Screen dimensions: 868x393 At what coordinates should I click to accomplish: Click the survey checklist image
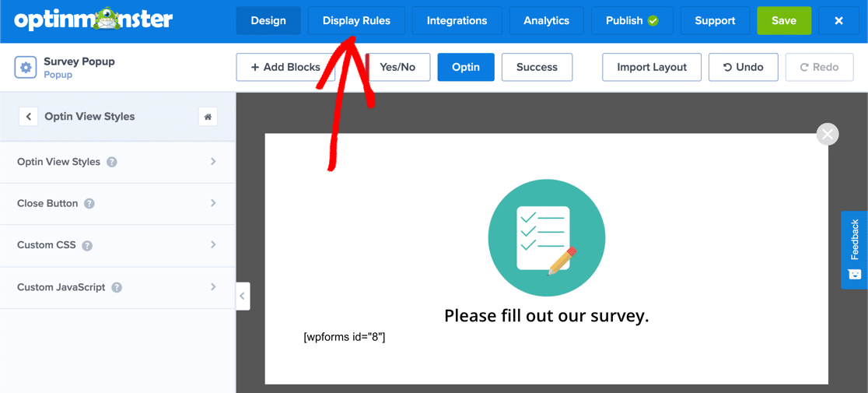click(x=546, y=238)
